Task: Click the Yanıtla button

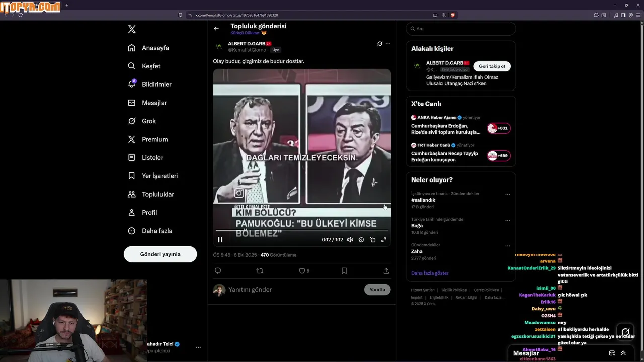Action: tap(377, 290)
